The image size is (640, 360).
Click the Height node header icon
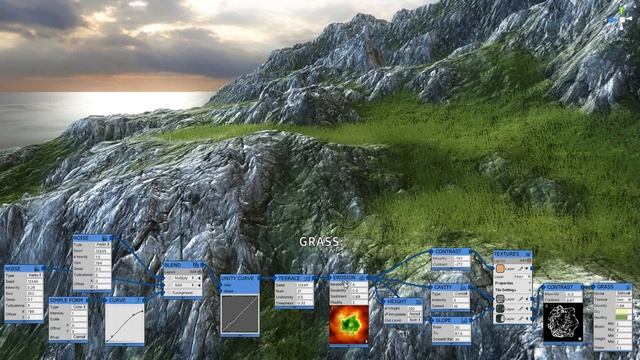pos(418,302)
